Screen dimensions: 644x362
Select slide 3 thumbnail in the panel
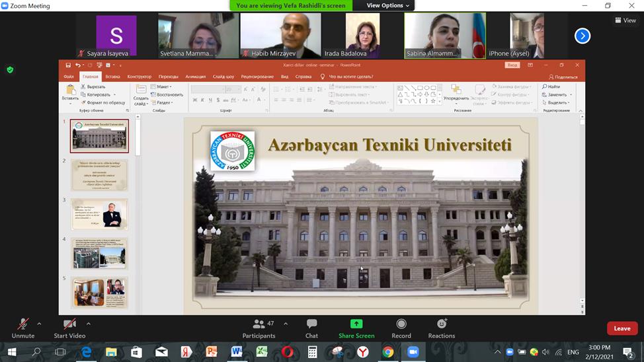pos(99,214)
